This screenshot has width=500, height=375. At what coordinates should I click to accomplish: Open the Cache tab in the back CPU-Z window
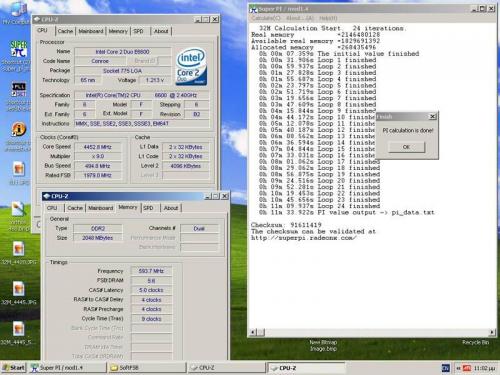(x=65, y=31)
